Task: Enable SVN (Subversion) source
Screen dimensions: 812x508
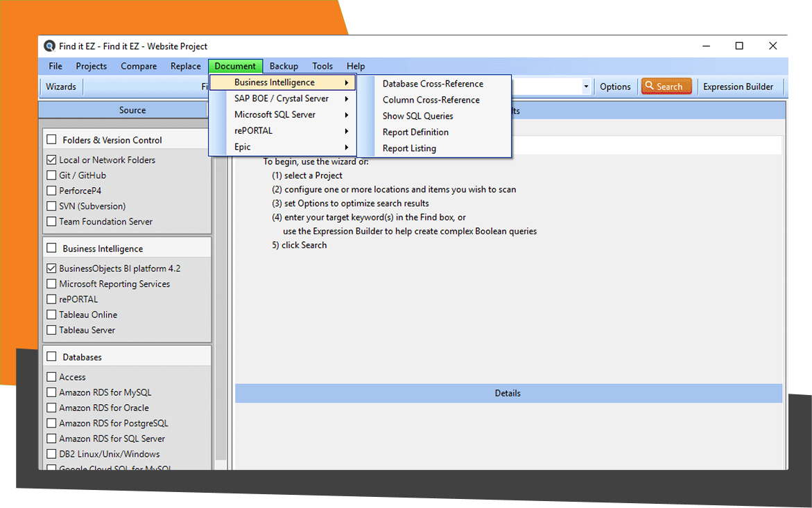Action: click(51, 206)
